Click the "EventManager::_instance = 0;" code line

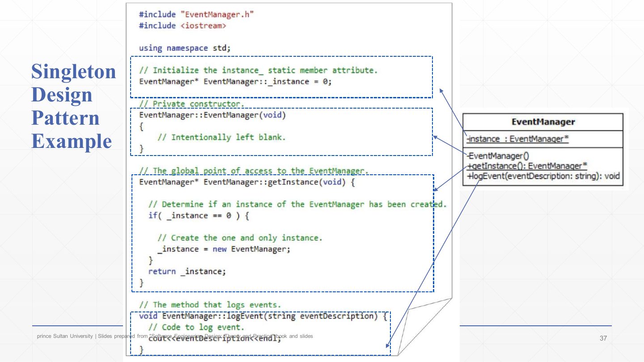[236, 81]
